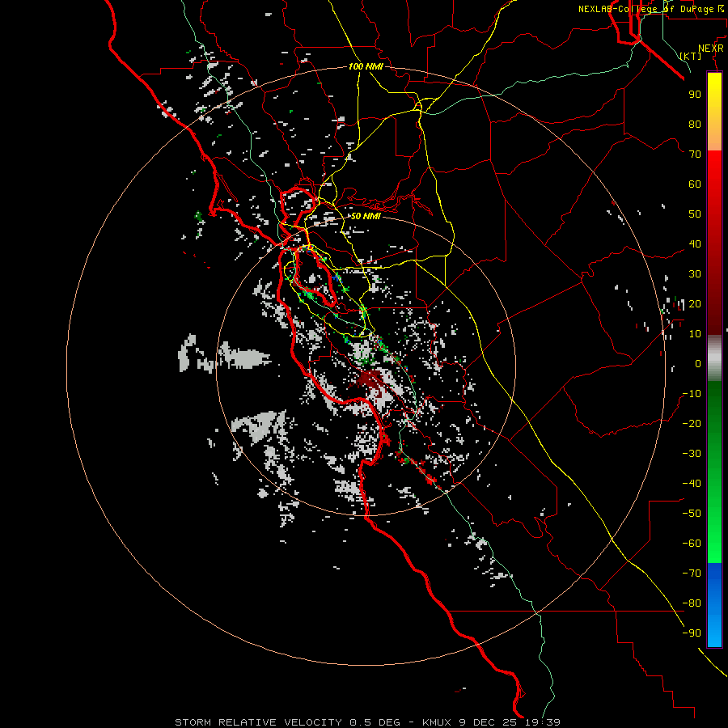Click the -60 value on velocity scale
The image size is (728, 728).
692,544
